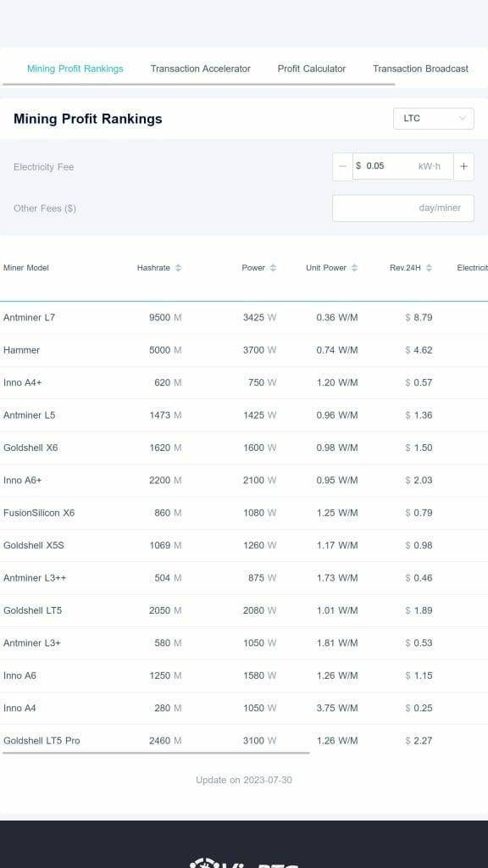Click the 9500 M hashrate value

click(x=165, y=318)
